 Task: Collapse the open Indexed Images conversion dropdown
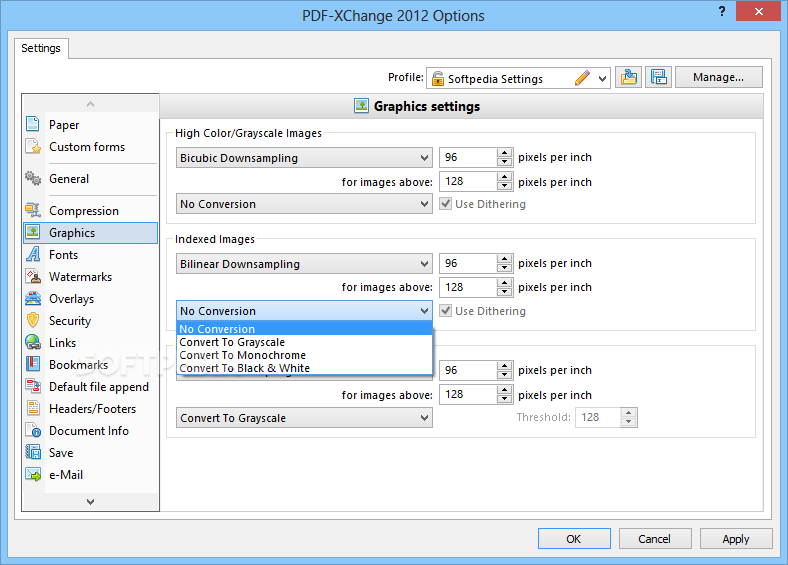pyautogui.click(x=304, y=311)
